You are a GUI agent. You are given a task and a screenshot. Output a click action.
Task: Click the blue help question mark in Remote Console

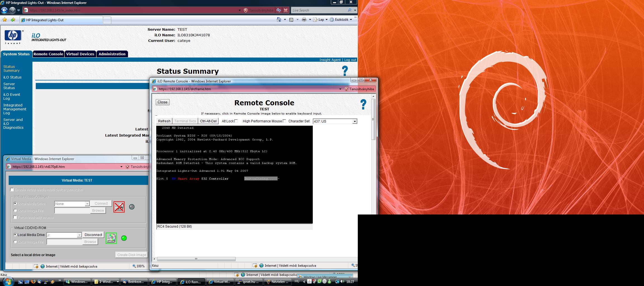(x=363, y=104)
